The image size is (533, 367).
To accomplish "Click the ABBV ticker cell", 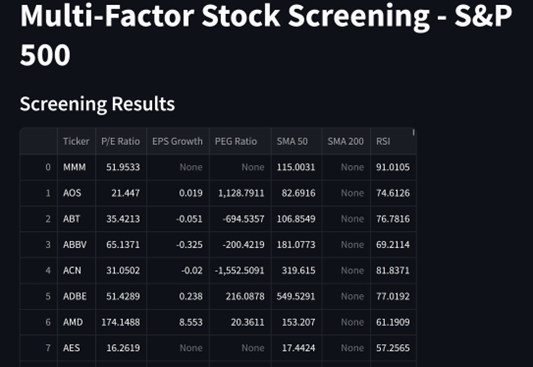I will tap(76, 245).
